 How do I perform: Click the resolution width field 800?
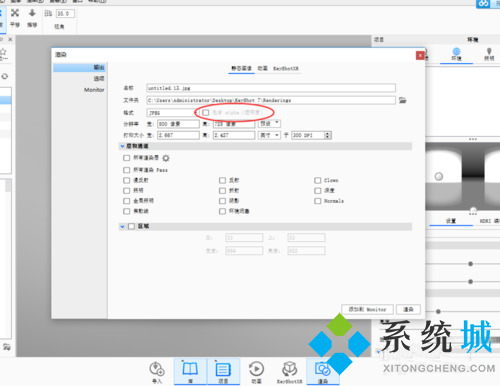(178, 124)
